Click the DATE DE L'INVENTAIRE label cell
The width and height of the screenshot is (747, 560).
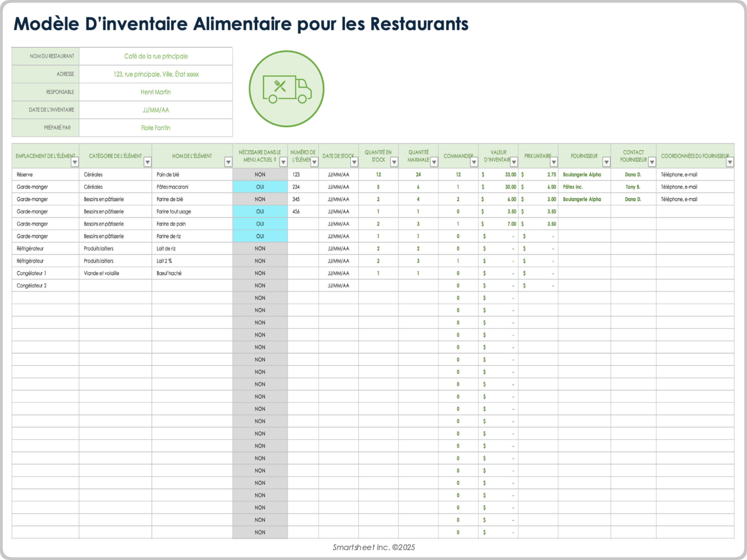pyautogui.click(x=46, y=110)
